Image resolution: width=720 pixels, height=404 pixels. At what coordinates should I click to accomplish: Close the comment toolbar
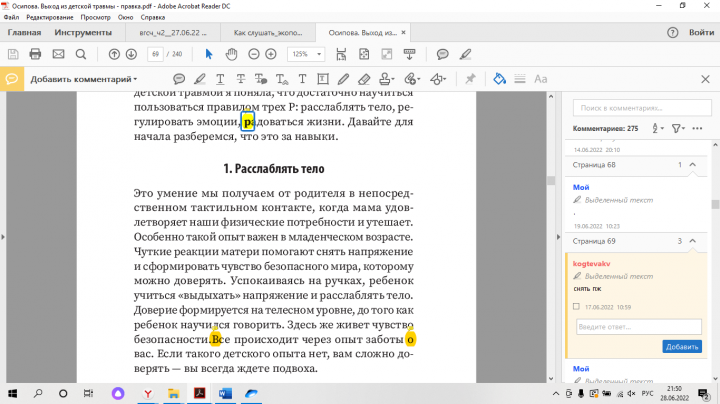706,79
